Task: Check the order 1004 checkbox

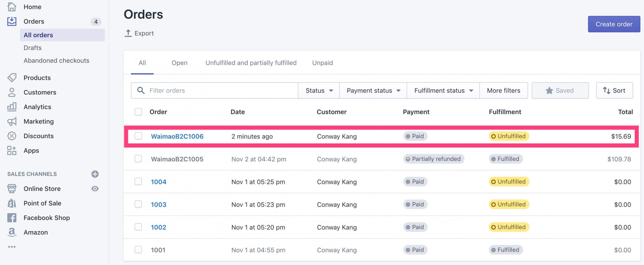Action: (138, 182)
